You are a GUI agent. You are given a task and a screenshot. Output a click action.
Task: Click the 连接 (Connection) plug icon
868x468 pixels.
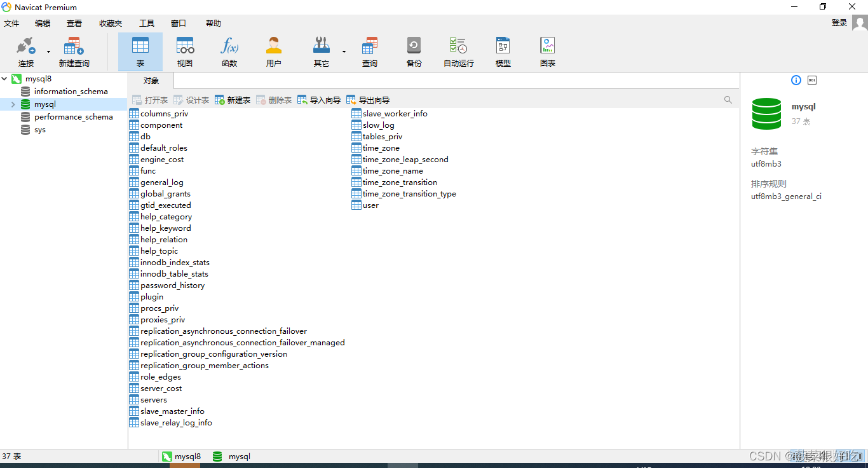point(26,46)
